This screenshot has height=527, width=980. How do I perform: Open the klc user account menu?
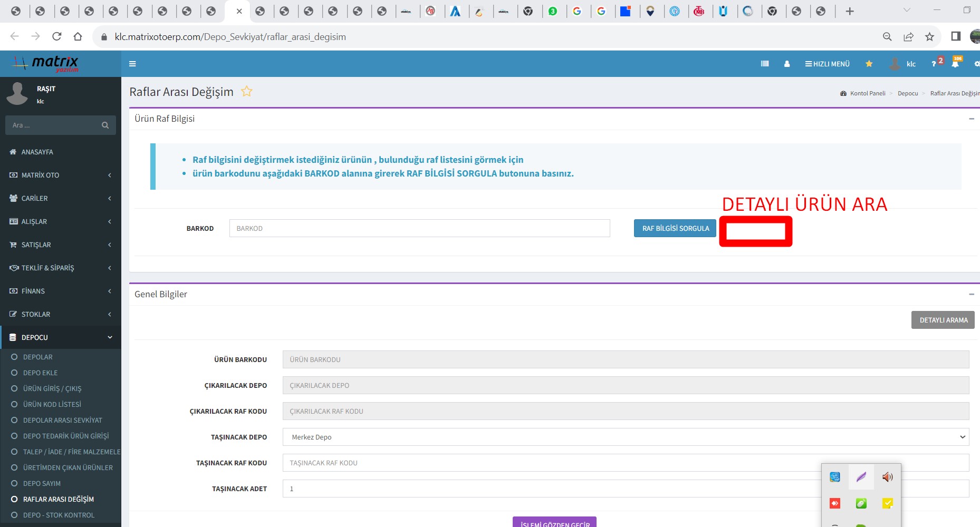click(x=904, y=64)
